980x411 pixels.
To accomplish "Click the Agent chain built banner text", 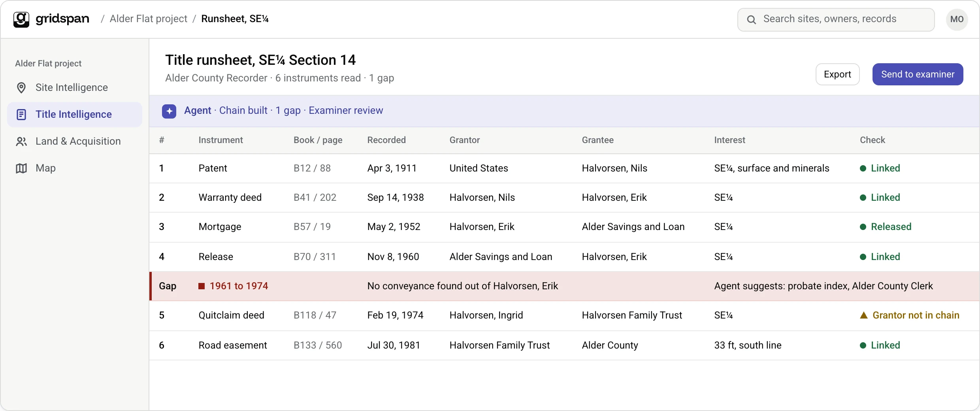I will pyautogui.click(x=283, y=110).
